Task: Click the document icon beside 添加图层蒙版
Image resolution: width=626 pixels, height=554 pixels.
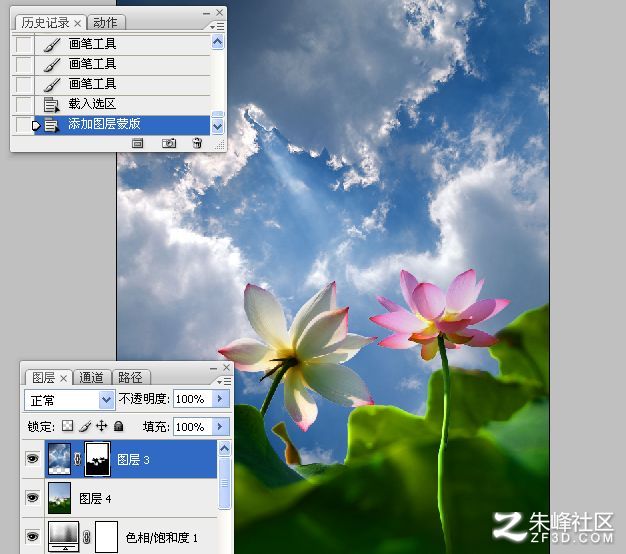Action: tap(51, 125)
